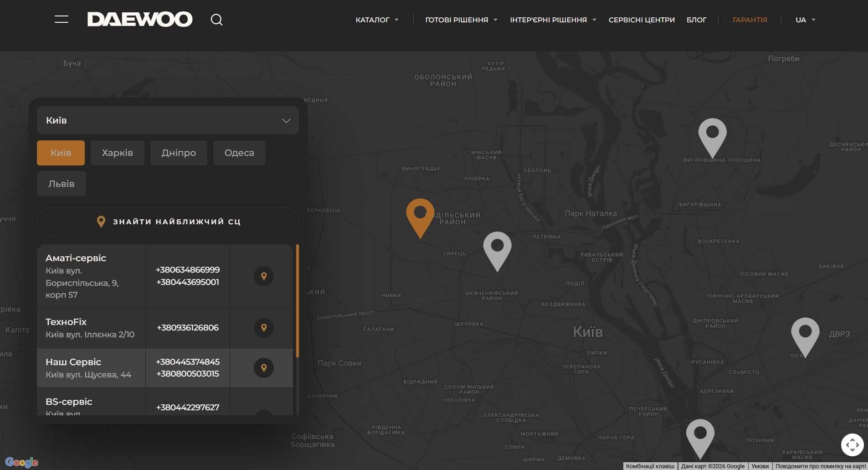The image size is (868, 470).
Task: Open the Блог page
Action: 697,20
